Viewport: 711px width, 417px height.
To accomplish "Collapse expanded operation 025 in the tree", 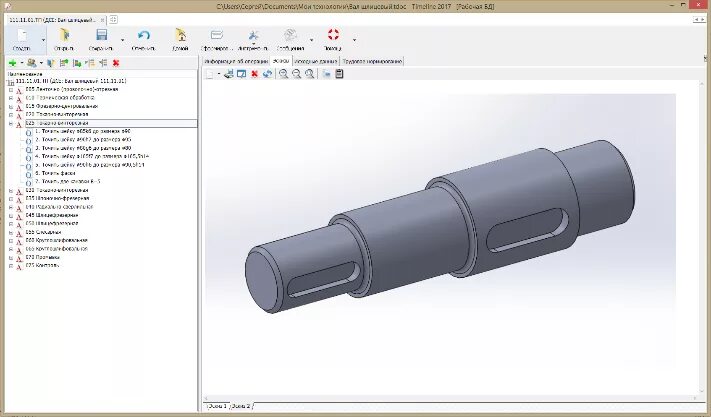I will coord(11,123).
